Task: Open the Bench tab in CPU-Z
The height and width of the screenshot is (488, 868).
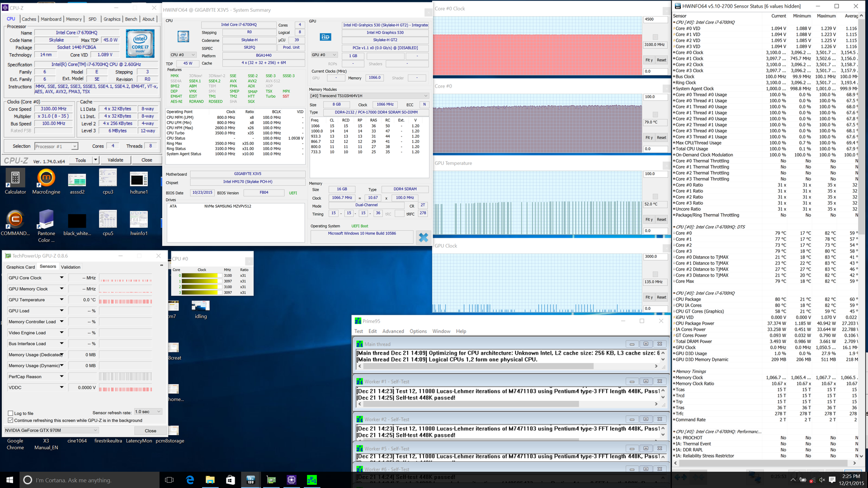Action: [131, 19]
